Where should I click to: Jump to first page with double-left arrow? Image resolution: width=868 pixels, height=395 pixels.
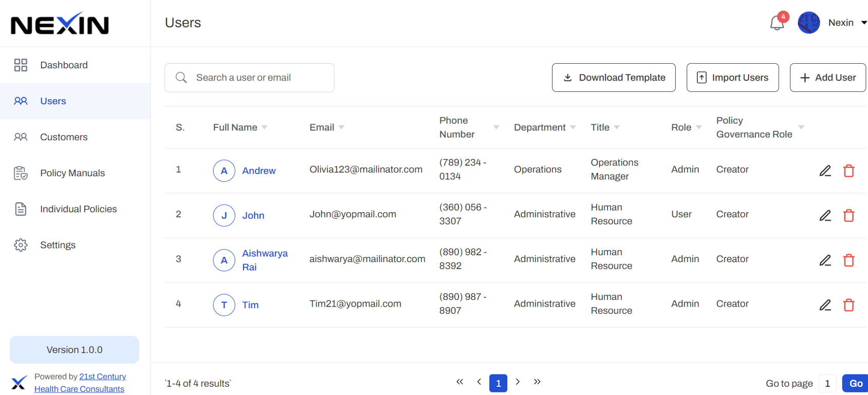point(459,382)
